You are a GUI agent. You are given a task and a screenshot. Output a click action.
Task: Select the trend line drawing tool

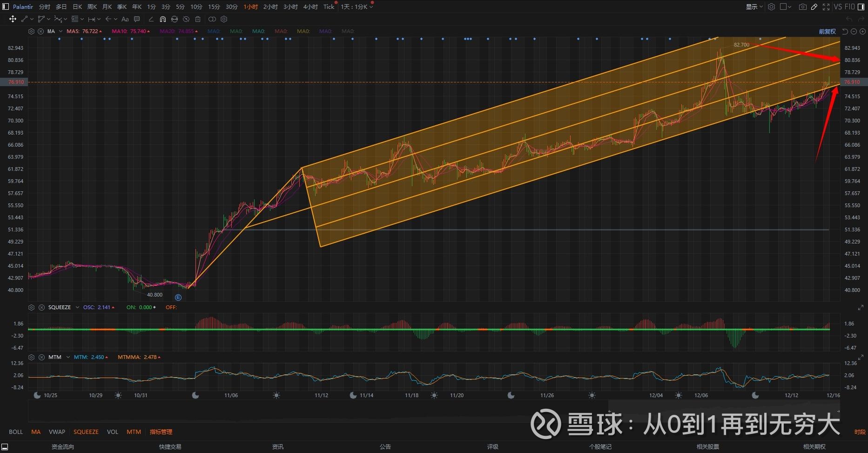tap(25, 19)
